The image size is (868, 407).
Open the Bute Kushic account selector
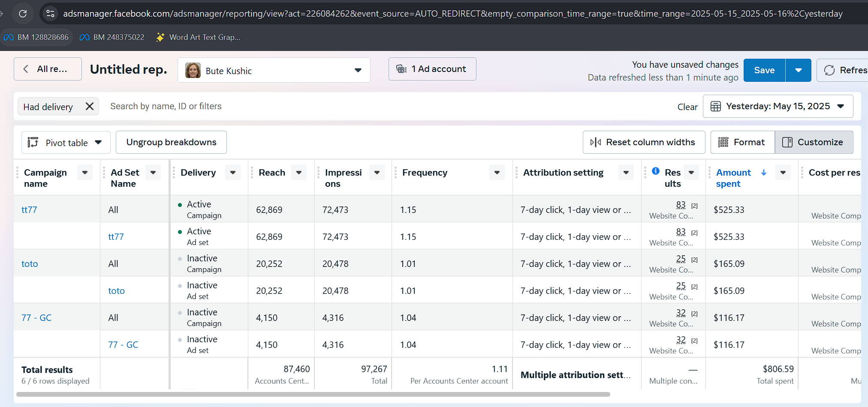point(274,70)
